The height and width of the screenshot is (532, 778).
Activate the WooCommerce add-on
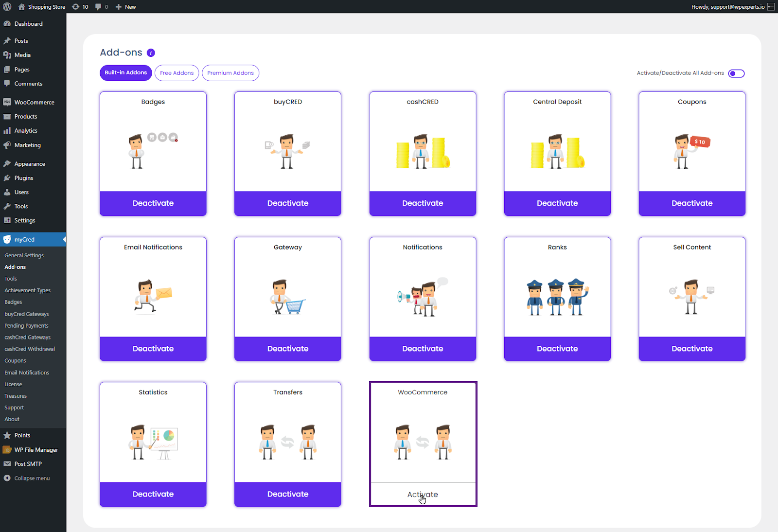tap(423, 494)
